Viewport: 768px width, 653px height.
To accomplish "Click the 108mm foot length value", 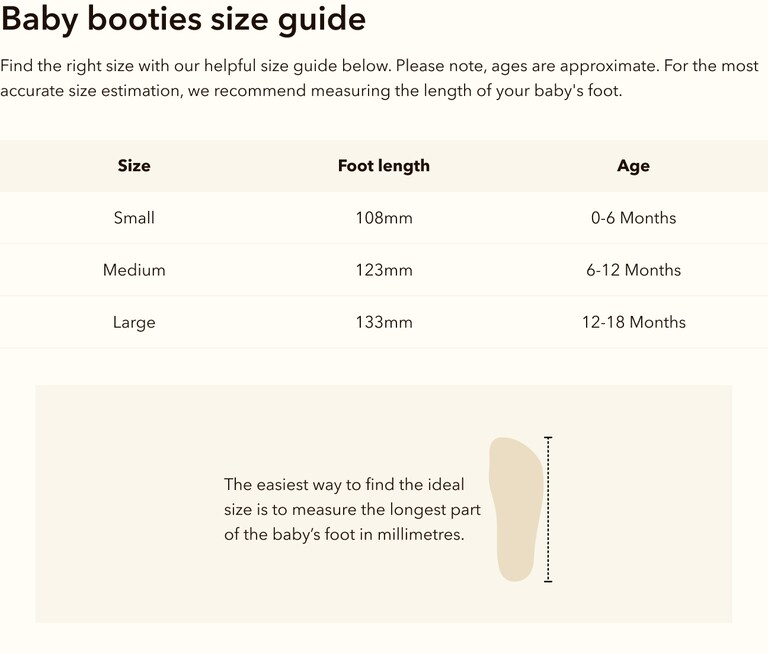I will (384, 218).
